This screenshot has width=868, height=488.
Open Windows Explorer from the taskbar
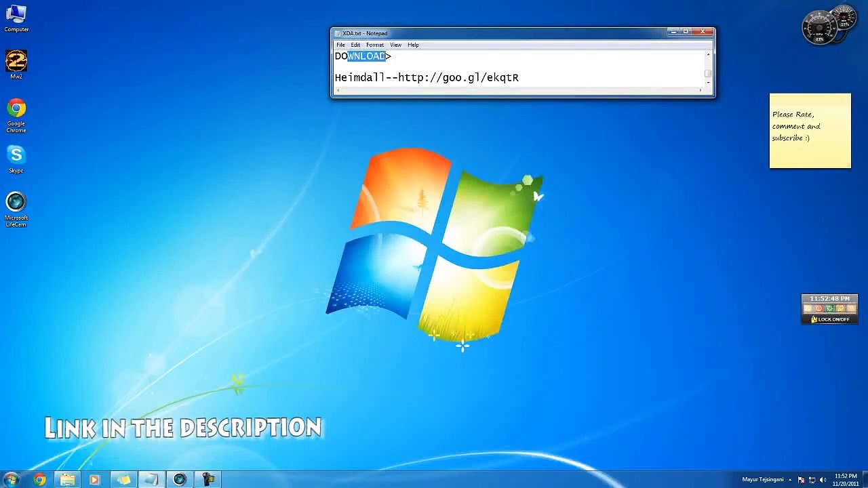[67, 480]
